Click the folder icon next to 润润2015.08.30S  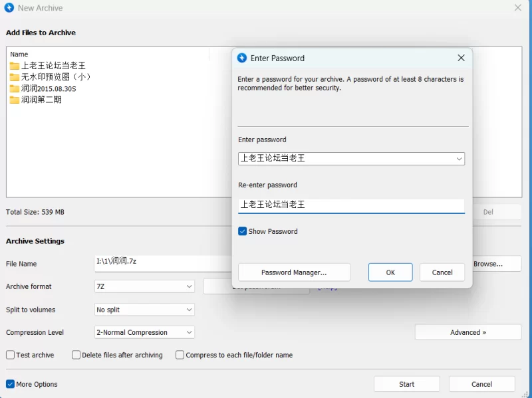pyautogui.click(x=15, y=88)
